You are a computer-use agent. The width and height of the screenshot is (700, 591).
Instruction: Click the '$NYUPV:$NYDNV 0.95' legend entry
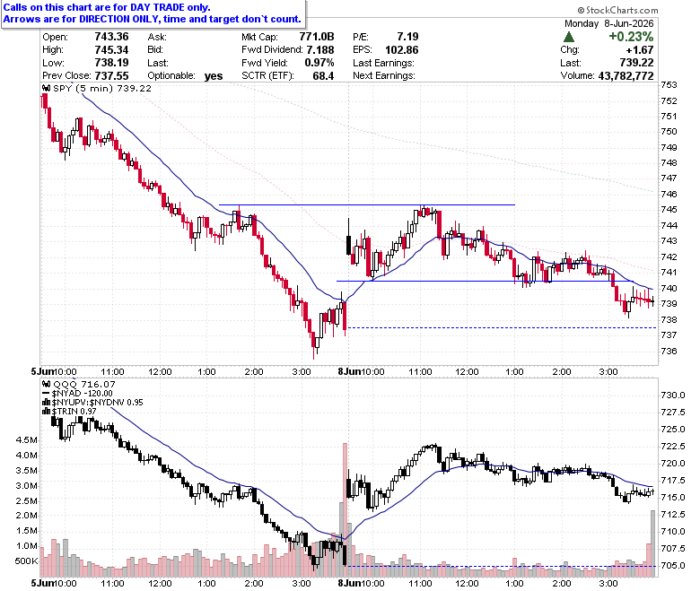pos(97,403)
